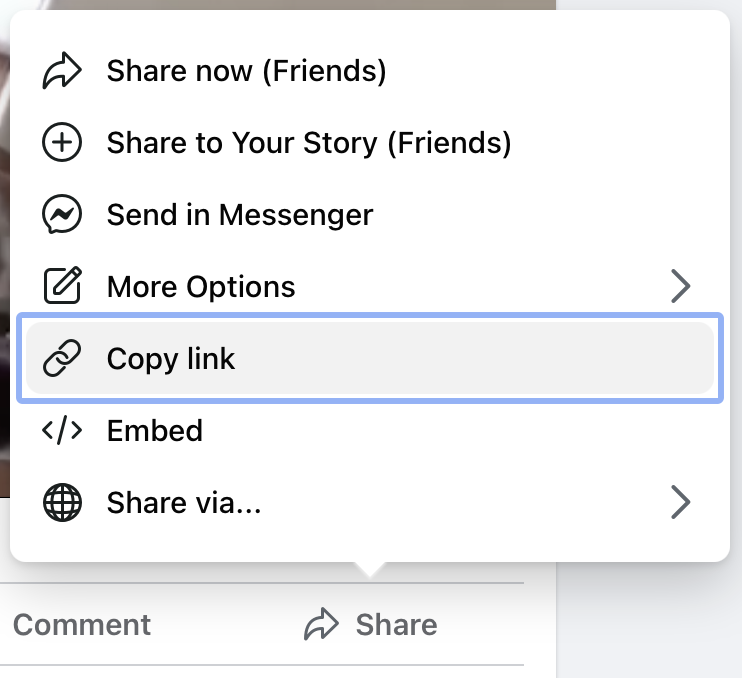The image size is (742, 678).
Task: Click the Messenger lightning bubble icon
Action: pos(62,214)
